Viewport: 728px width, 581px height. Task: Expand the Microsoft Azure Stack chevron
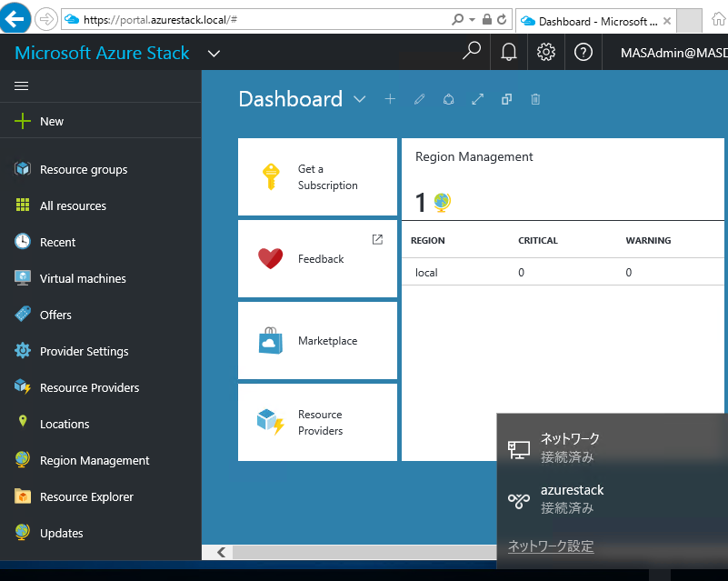pyautogui.click(x=214, y=54)
